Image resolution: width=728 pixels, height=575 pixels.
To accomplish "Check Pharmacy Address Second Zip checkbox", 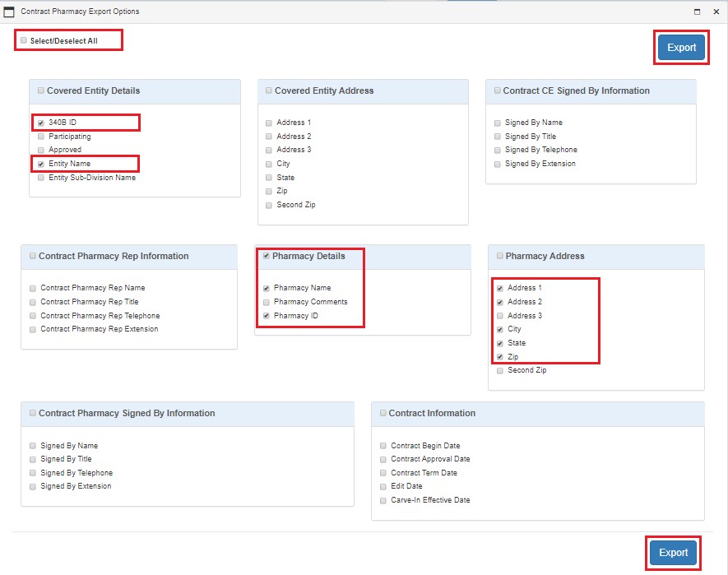I will pos(500,371).
